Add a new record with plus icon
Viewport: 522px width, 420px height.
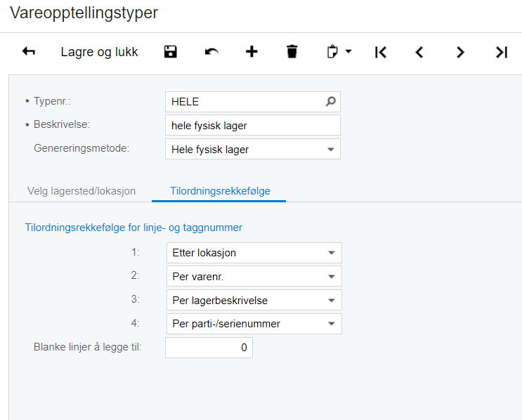click(x=252, y=51)
